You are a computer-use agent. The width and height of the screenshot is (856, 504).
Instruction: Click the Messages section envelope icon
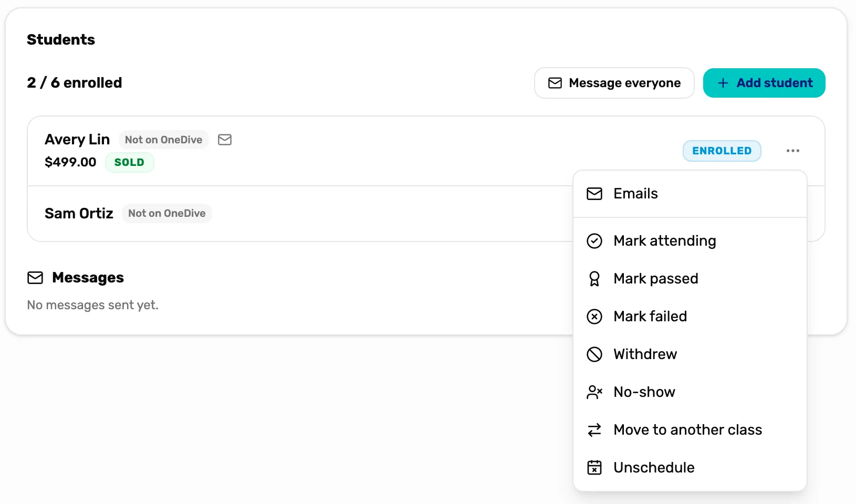(x=35, y=278)
